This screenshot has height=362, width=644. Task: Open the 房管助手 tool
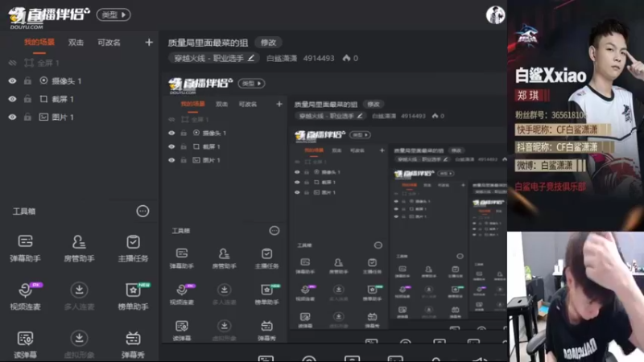click(79, 248)
